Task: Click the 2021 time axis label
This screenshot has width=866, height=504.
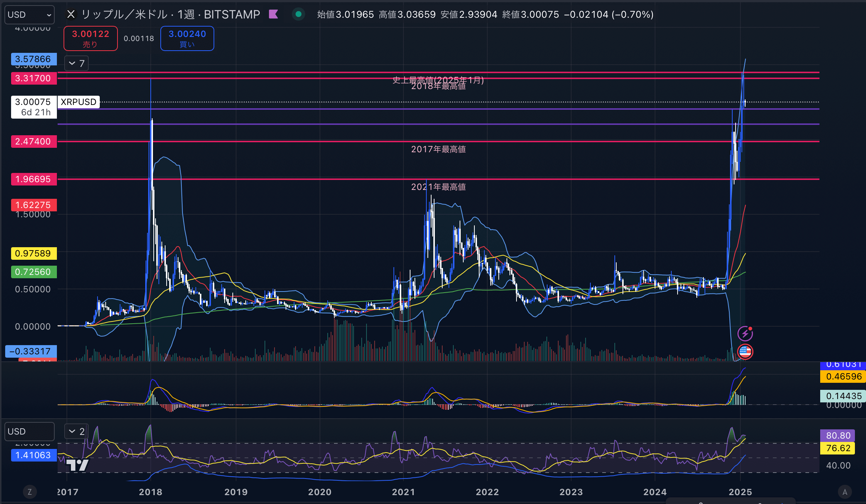Action: (x=403, y=492)
